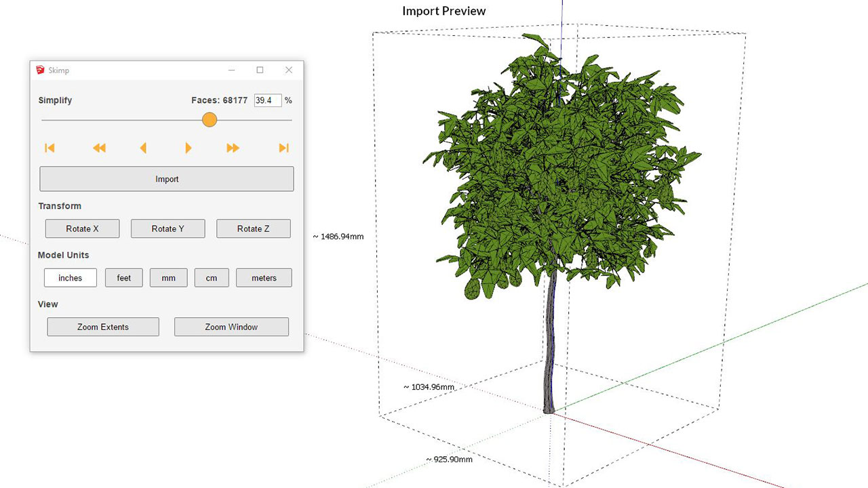Apply Rotate Z to the model
This screenshot has height=488, width=868.
[x=253, y=229]
